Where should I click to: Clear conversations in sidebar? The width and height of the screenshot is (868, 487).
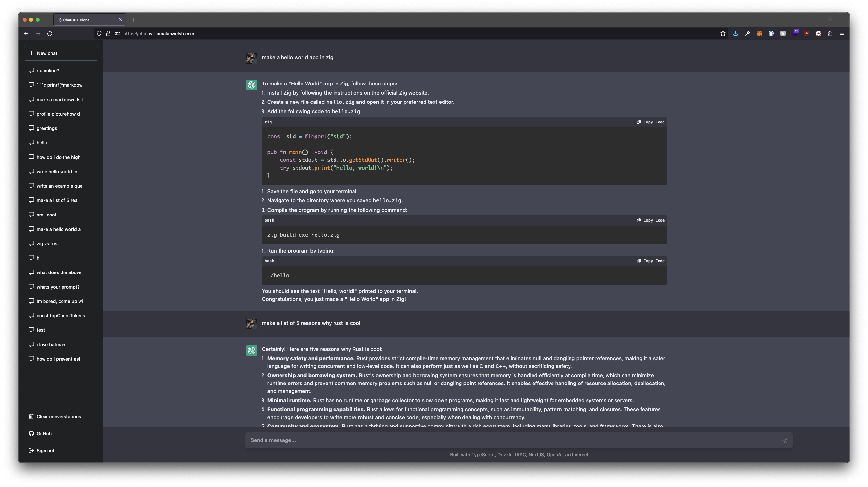(61, 417)
